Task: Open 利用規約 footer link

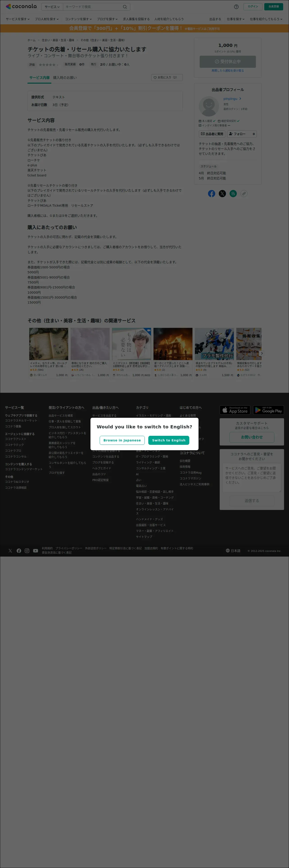Action: click(47, 548)
